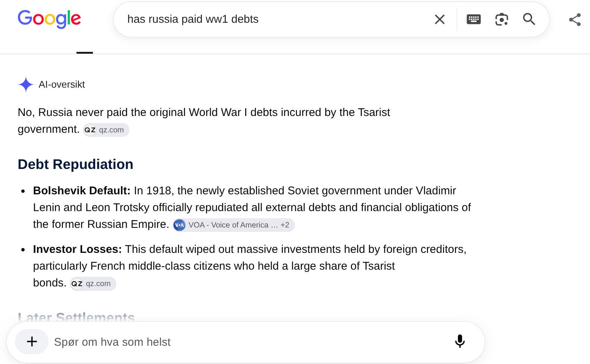Expand the +2 additional sources

pos(285,225)
